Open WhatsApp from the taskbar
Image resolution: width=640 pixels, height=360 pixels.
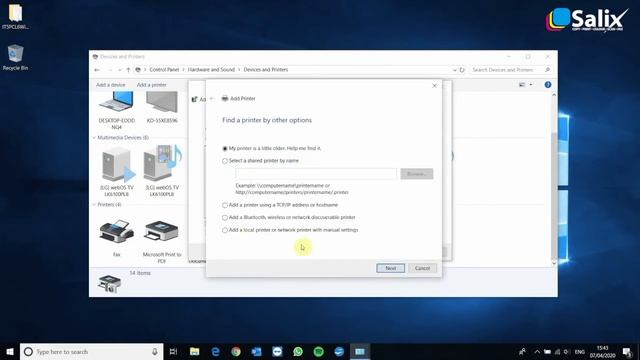click(298, 351)
